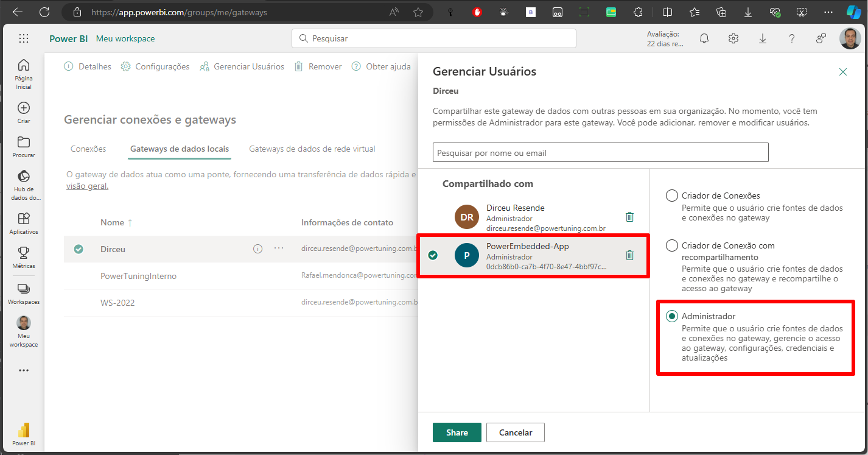Open the settings gear in header
This screenshot has width=868, height=455.
[x=733, y=38]
